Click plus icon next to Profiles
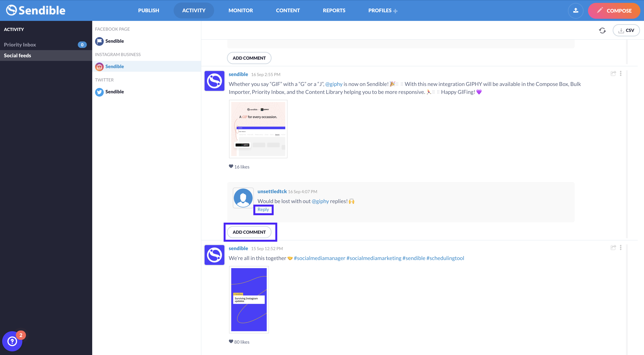The height and width of the screenshot is (355, 644). point(395,11)
